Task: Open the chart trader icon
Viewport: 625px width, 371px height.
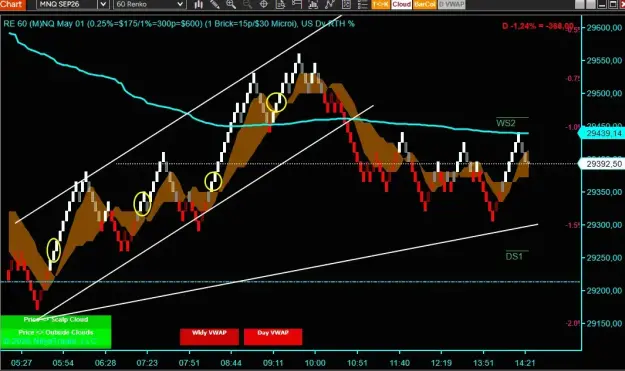Action: point(297,4)
